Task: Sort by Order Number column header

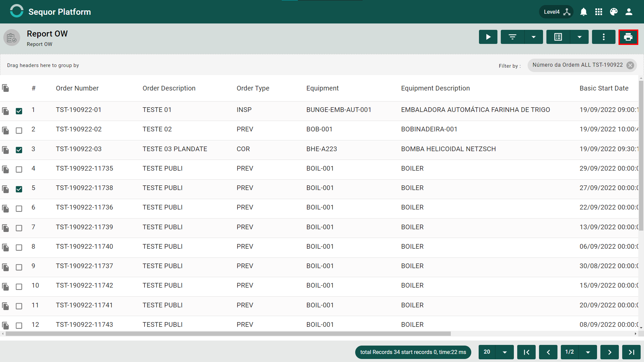Action: [77, 88]
